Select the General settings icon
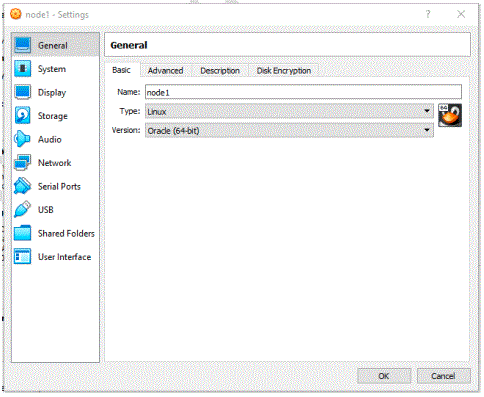The image size is (484, 397). [x=23, y=45]
